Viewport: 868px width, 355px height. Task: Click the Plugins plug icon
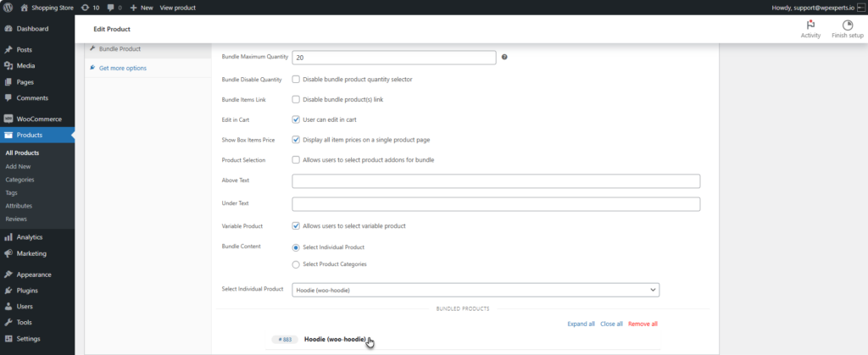pyautogui.click(x=8, y=291)
